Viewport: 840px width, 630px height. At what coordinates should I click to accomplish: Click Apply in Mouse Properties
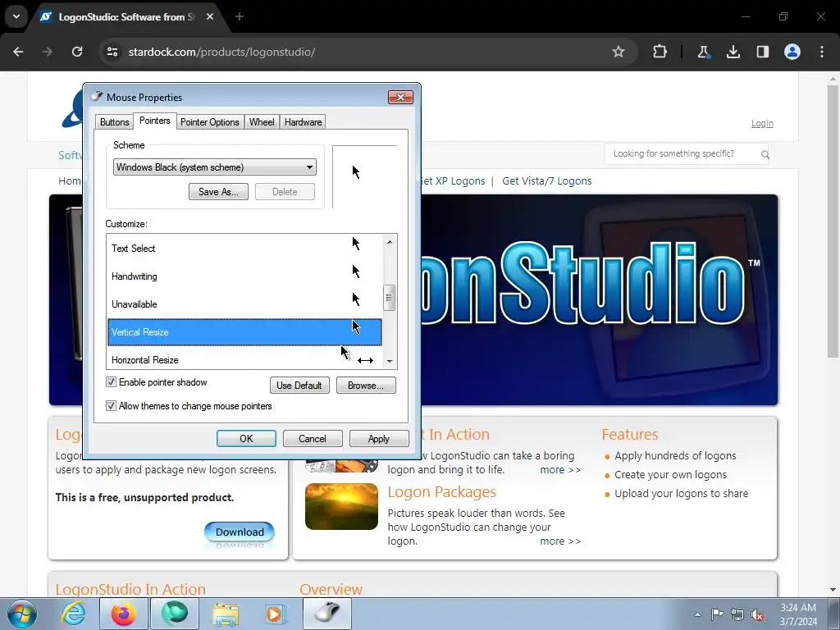tap(379, 438)
